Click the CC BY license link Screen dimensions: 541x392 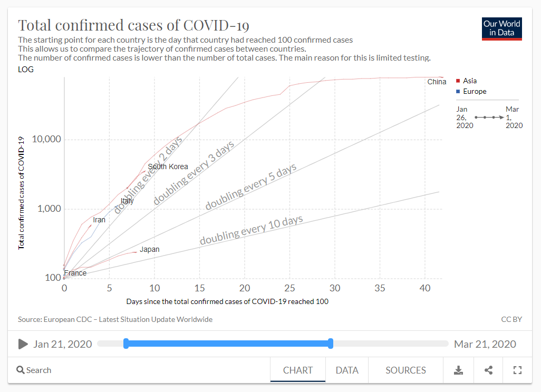click(511, 319)
